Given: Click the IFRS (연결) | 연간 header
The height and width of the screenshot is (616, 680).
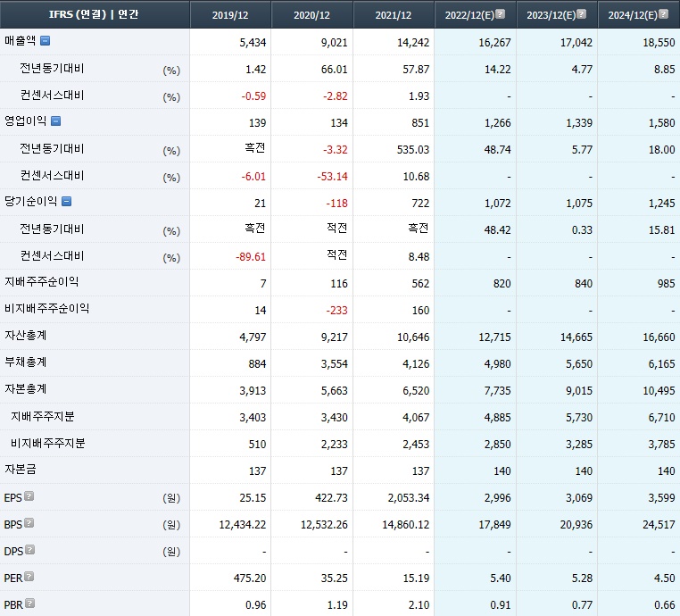Looking at the screenshot, I should click(94, 14).
